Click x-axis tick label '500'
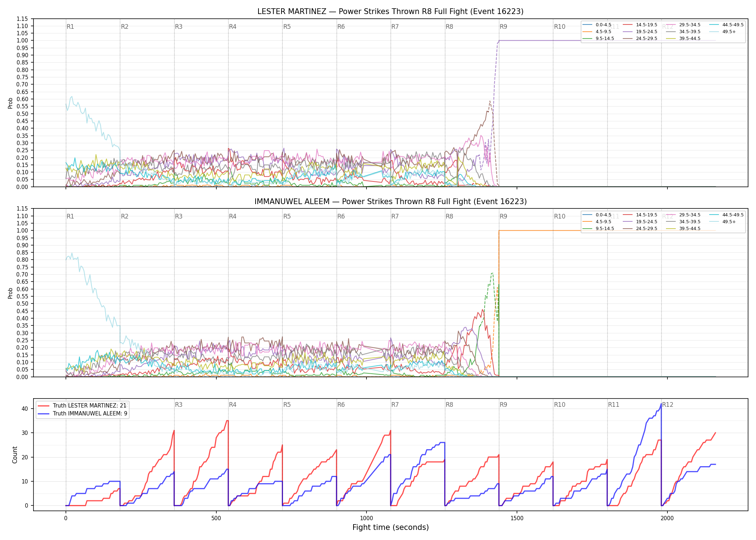Image resolution: width=756 pixels, height=540 pixels. 216,518
